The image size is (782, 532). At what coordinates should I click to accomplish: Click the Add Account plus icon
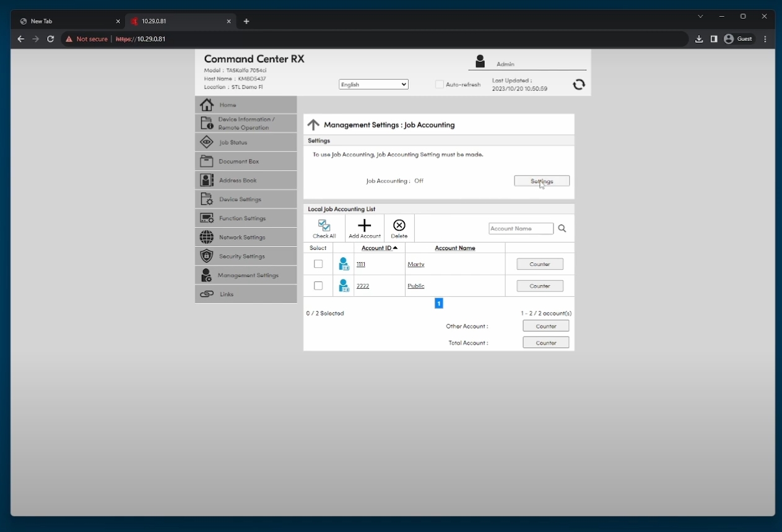click(365, 226)
